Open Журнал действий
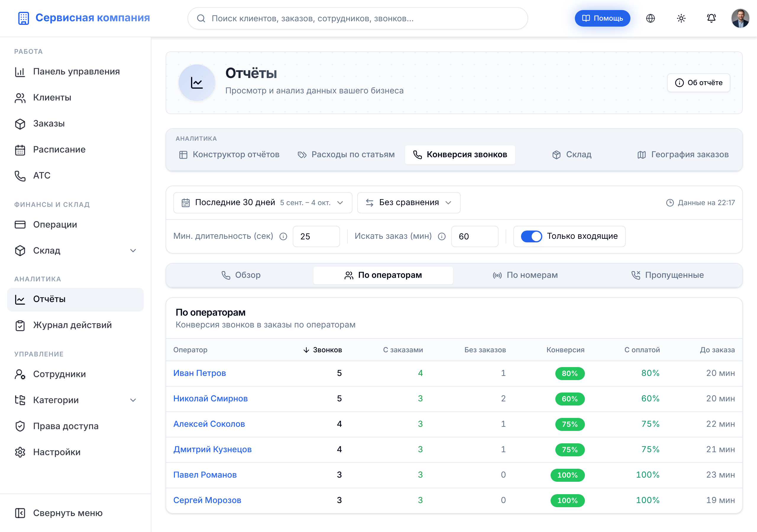This screenshot has width=757, height=532. click(75, 325)
